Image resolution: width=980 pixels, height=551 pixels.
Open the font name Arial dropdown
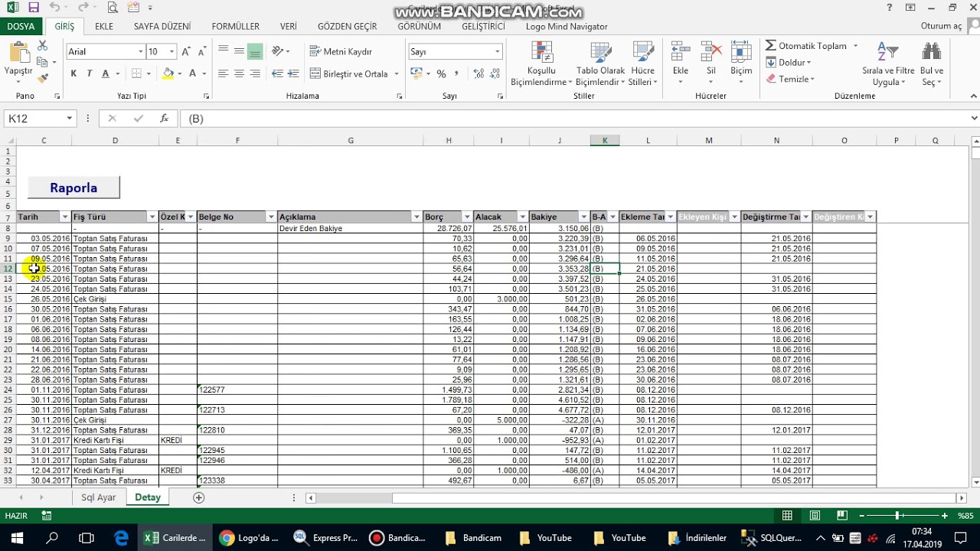pos(141,51)
